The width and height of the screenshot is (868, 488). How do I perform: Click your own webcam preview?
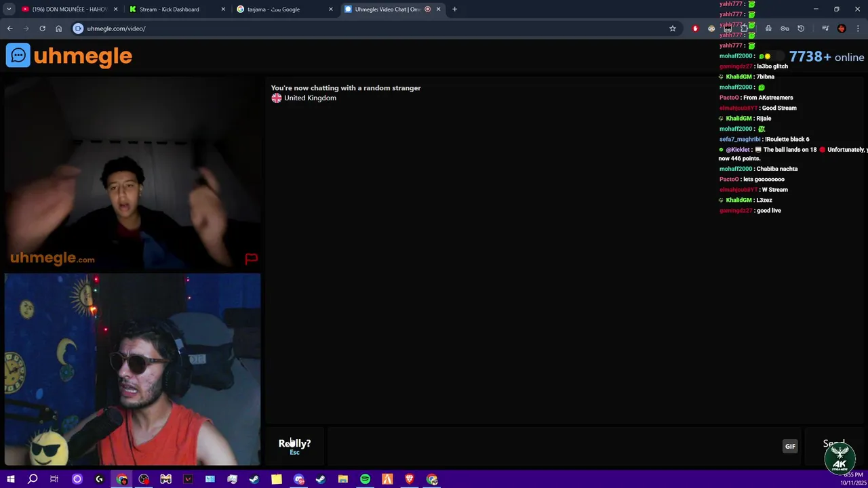(x=132, y=369)
